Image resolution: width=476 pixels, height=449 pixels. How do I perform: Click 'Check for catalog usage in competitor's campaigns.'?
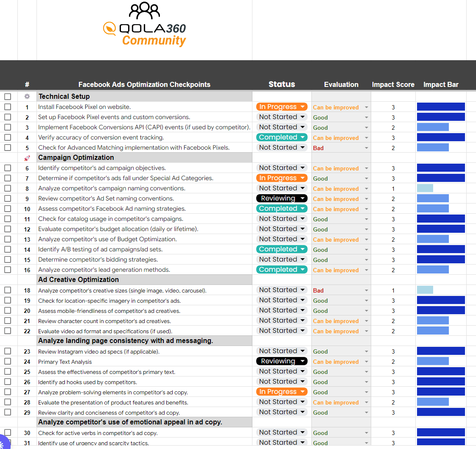click(x=145, y=219)
